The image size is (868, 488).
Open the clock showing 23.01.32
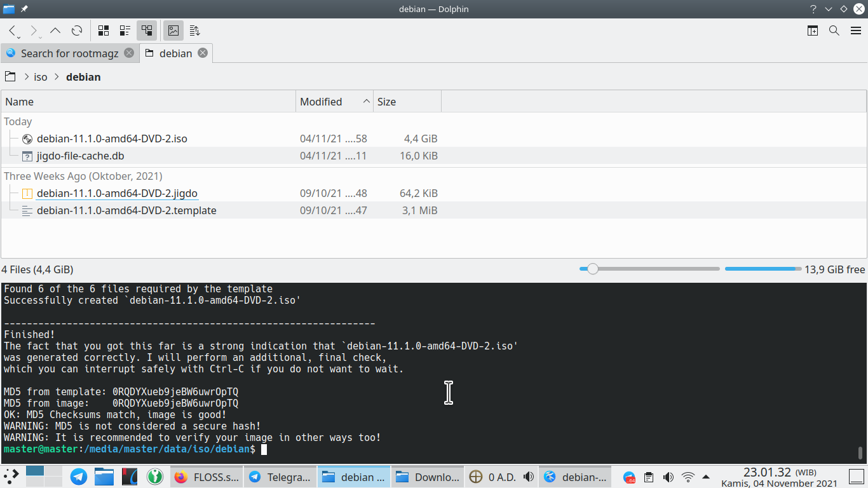tap(780, 472)
